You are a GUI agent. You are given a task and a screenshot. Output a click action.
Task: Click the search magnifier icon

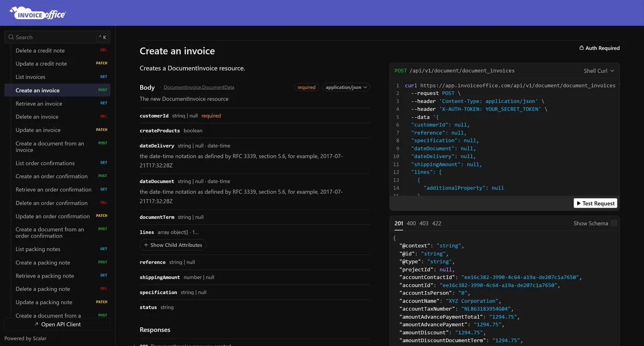11,37
